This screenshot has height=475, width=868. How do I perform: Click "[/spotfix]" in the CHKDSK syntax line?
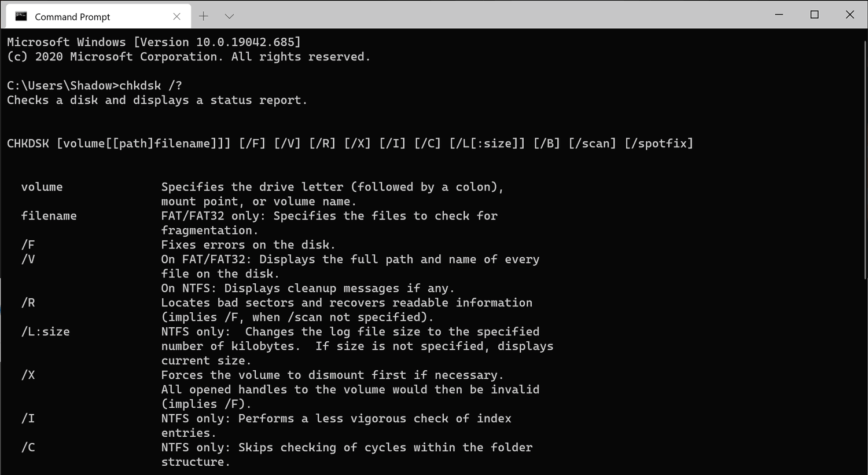659,144
